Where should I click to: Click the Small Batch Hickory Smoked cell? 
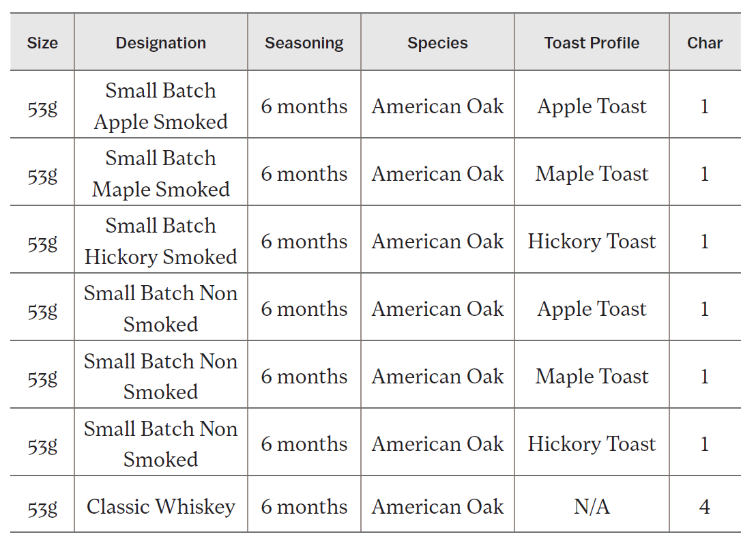click(160, 241)
